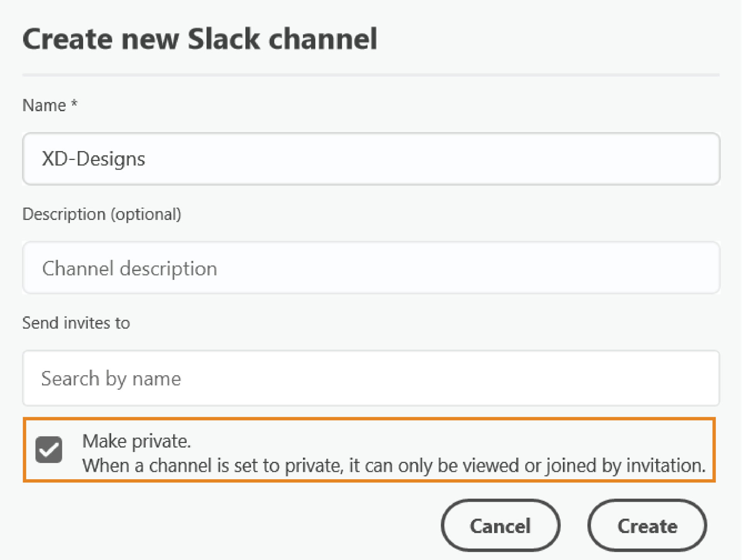Click the "Search by name" placeholder text
Image resolution: width=742 pixels, height=560 pixels.
(x=111, y=378)
